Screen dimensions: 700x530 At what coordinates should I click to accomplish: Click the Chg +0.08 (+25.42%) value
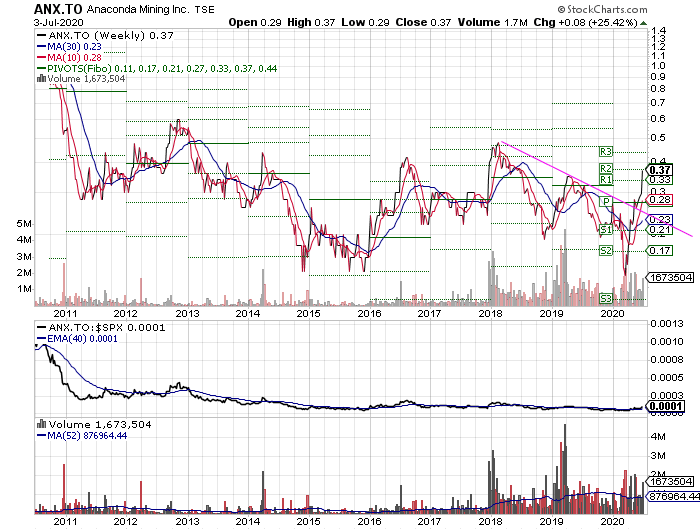585,22
